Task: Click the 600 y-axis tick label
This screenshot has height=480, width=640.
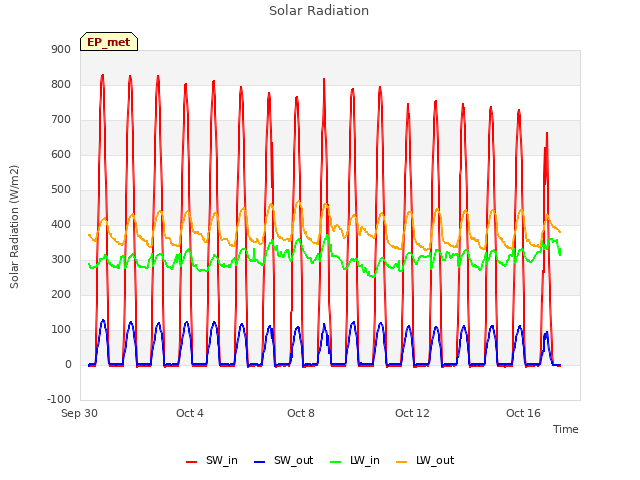Action: [61, 155]
